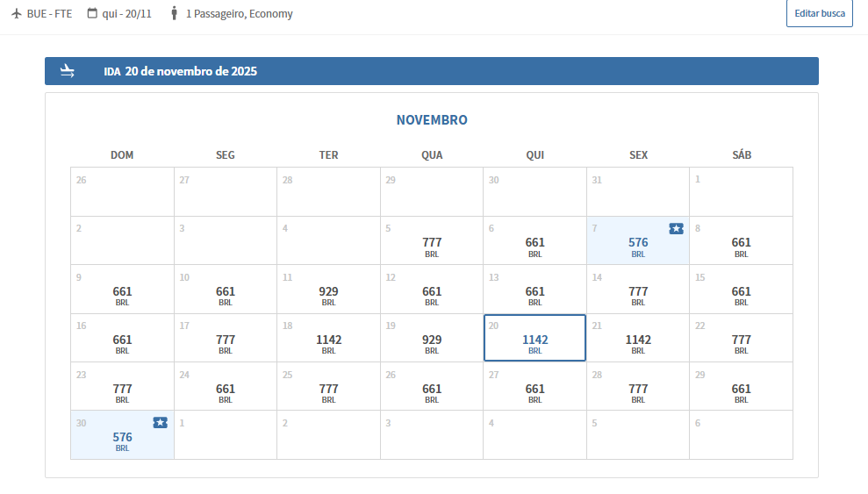868x494 pixels.
Task: Click the IDA 20 de novembro de 2025 header
Action: tap(432, 71)
